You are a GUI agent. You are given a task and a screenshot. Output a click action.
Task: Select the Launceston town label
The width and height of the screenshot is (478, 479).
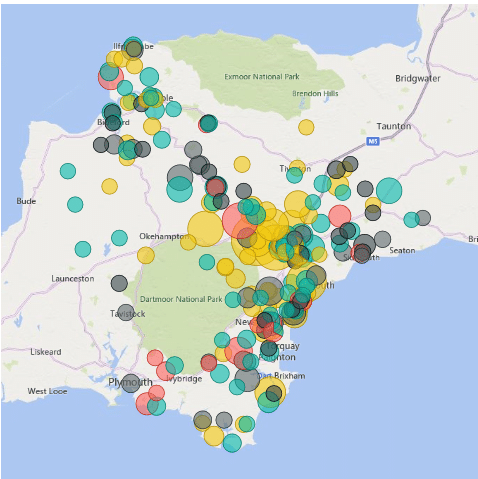point(73,279)
